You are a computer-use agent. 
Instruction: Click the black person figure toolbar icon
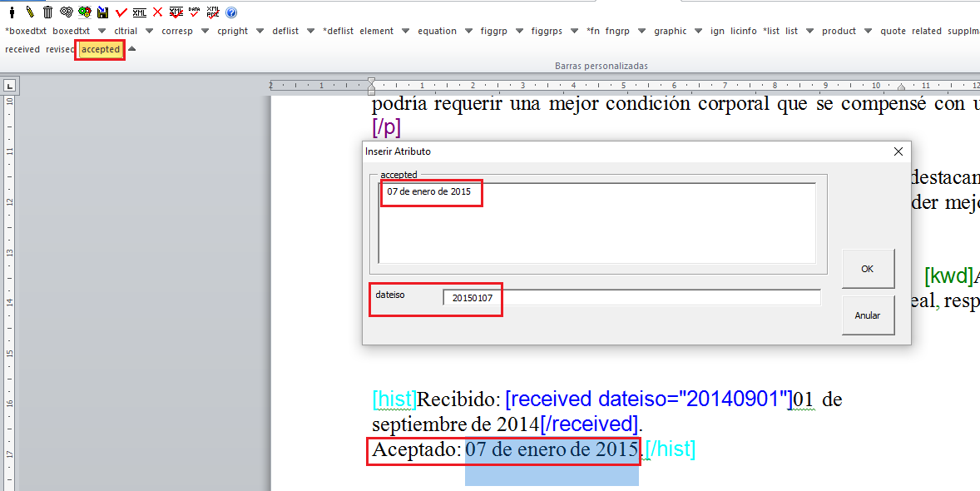[x=11, y=12]
